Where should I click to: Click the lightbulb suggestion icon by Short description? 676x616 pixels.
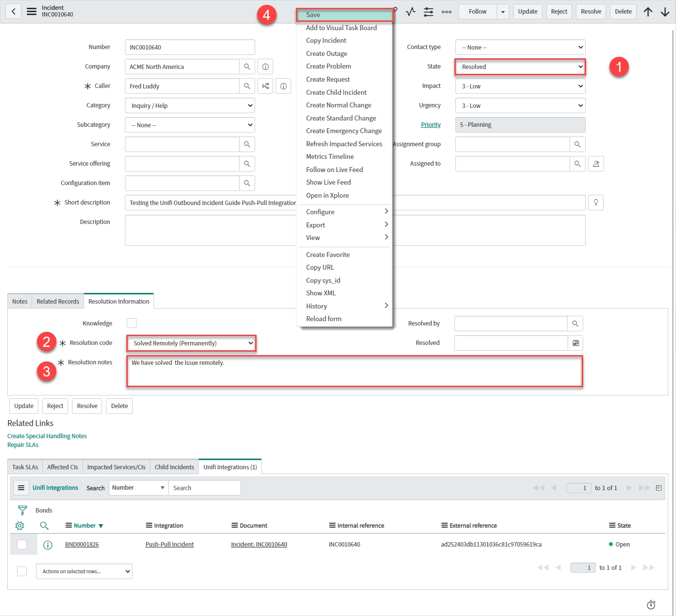pos(596,203)
